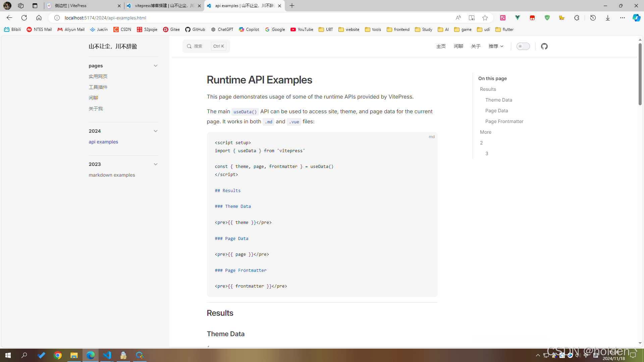This screenshot has height=362, width=644.
Task: Open Bilibili bookmark
Action: click(12, 29)
